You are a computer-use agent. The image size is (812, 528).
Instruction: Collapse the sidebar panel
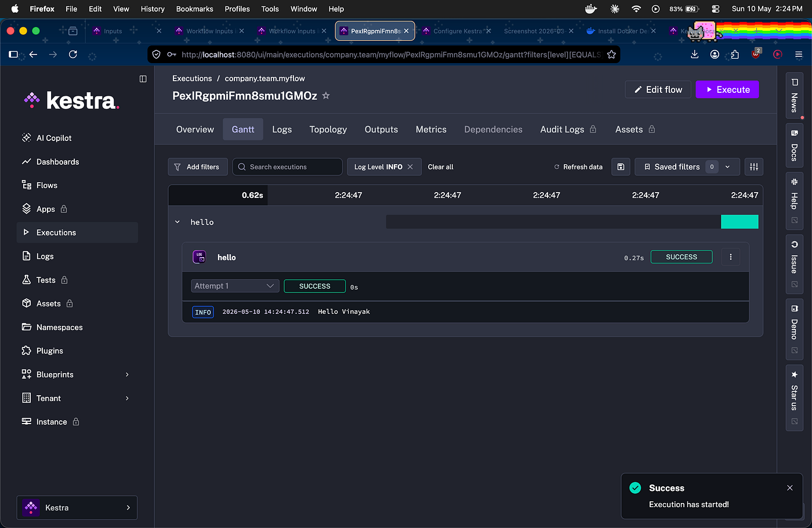click(143, 79)
